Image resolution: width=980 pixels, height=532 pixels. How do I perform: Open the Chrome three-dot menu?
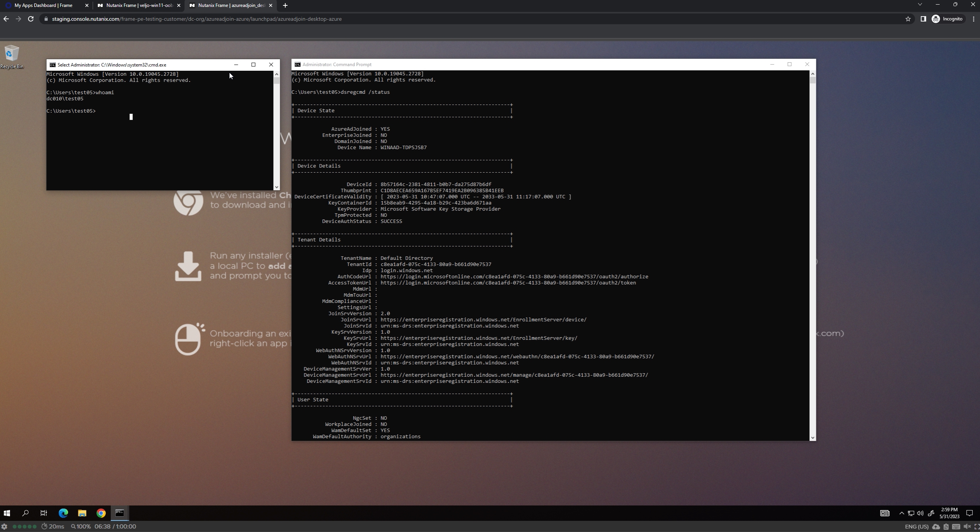[x=973, y=19]
